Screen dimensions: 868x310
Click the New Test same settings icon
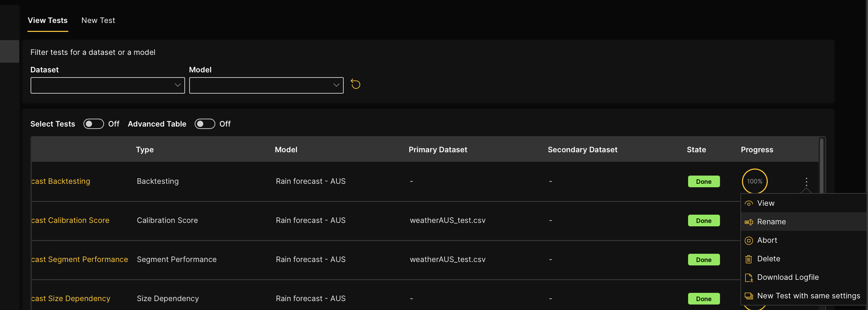[749, 296]
